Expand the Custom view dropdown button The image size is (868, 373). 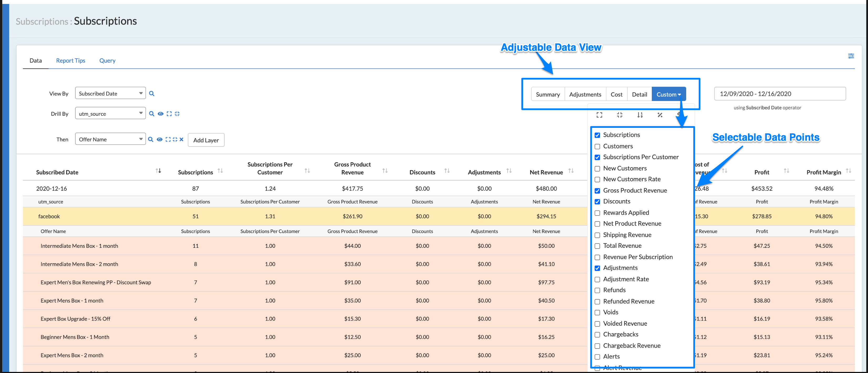[669, 94]
